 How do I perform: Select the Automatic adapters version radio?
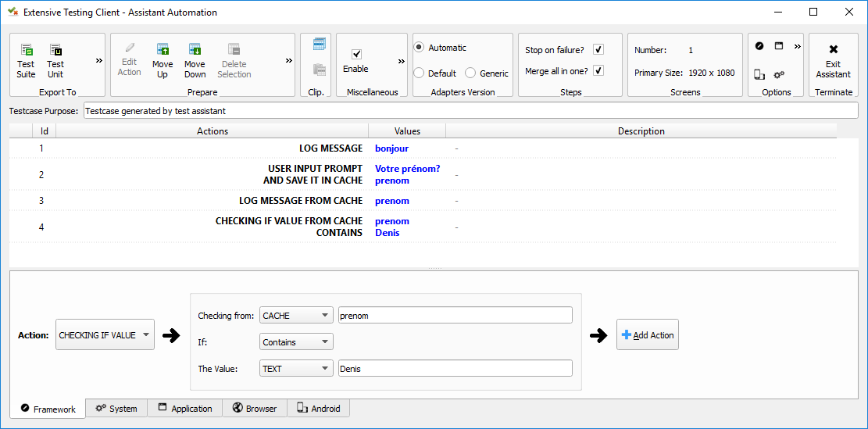(420, 48)
